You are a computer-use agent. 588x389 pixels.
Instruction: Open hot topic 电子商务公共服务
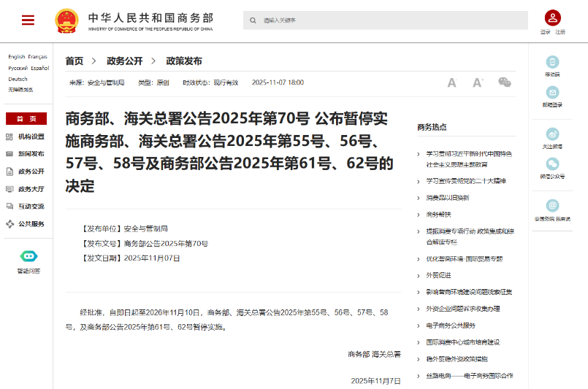451,326
